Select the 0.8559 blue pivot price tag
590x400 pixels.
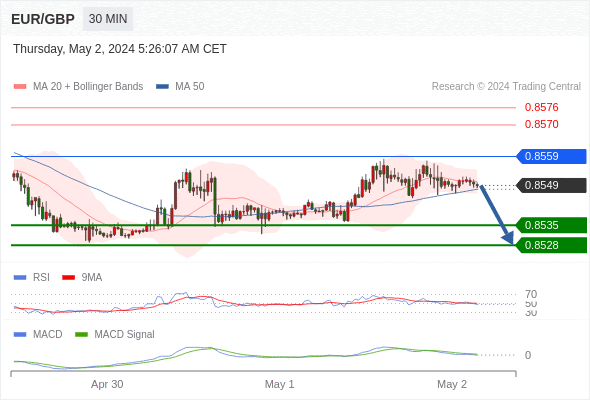[551, 156]
